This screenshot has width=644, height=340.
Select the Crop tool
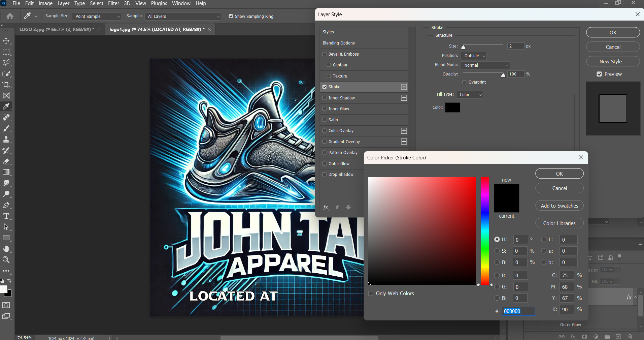point(6,85)
